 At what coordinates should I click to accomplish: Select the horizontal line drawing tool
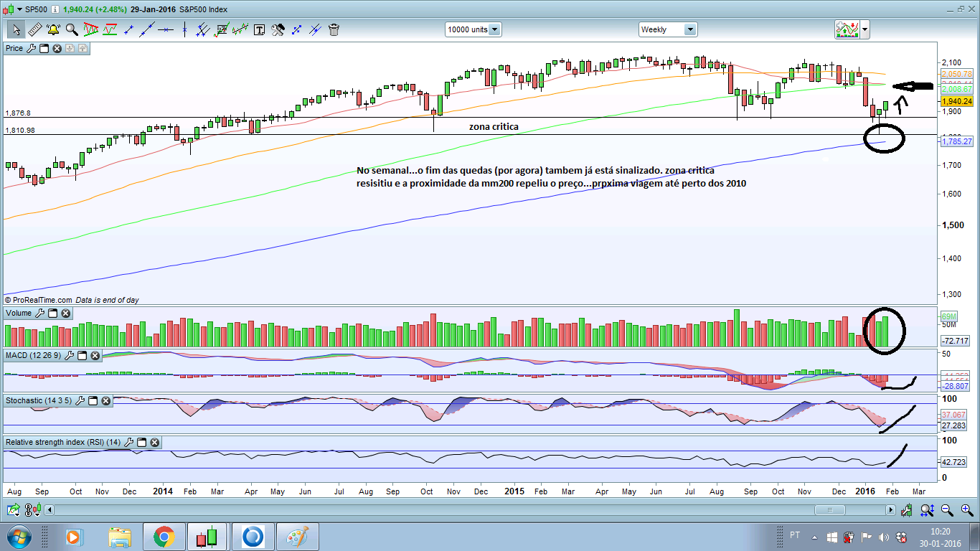[x=166, y=29]
